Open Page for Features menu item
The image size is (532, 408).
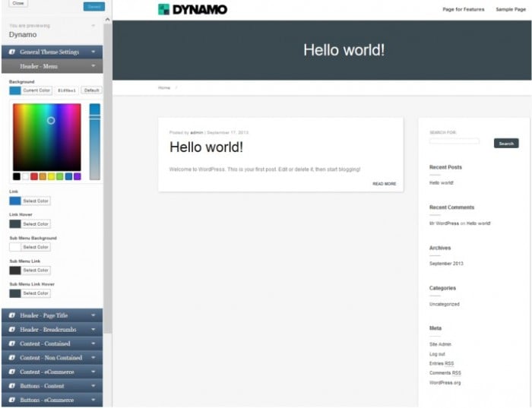coord(464,9)
